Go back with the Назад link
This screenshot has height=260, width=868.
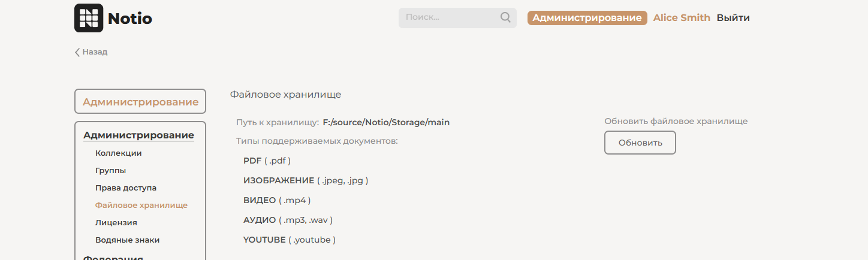pos(95,52)
